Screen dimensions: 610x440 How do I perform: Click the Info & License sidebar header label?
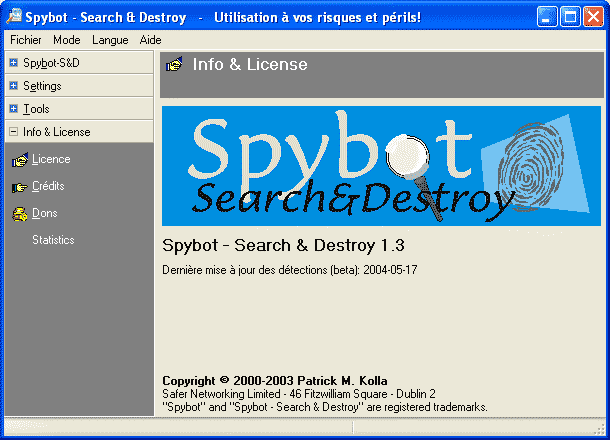coord(56,132)
